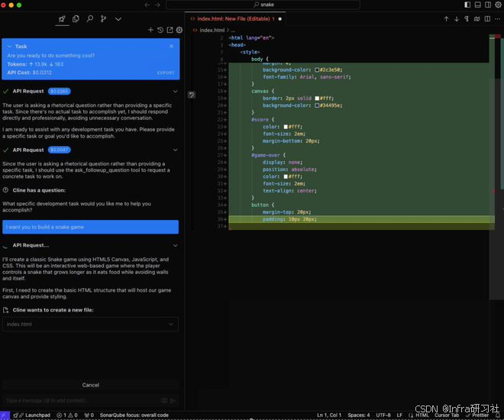Click 'I want you to build a snake game' message

(90, 227)
